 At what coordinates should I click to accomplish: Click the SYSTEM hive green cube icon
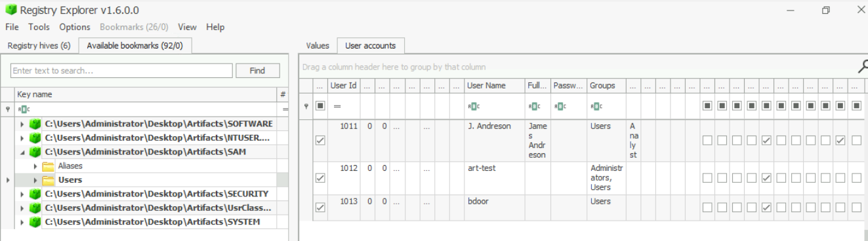(x=36, y=222)
